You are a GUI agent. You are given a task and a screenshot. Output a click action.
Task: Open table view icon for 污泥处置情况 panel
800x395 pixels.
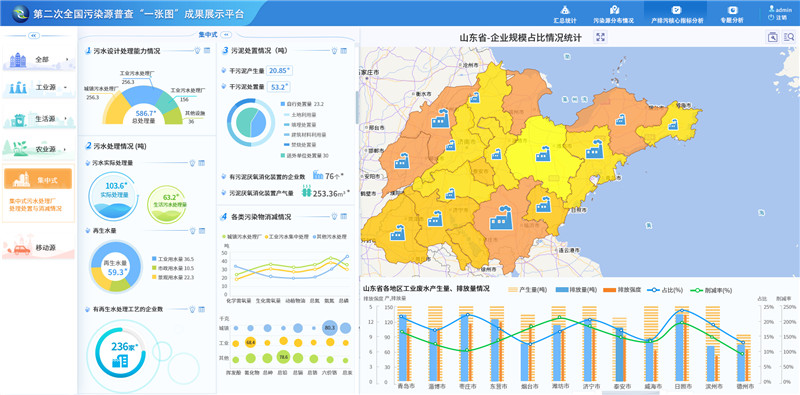point(344,51)
